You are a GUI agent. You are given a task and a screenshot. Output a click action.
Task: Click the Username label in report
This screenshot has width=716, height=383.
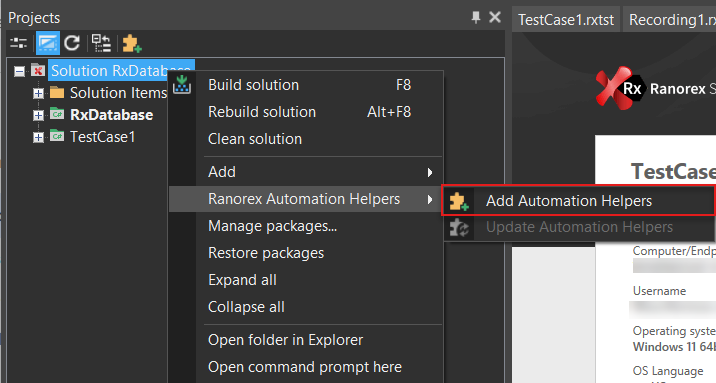click(x=659, y=291)
